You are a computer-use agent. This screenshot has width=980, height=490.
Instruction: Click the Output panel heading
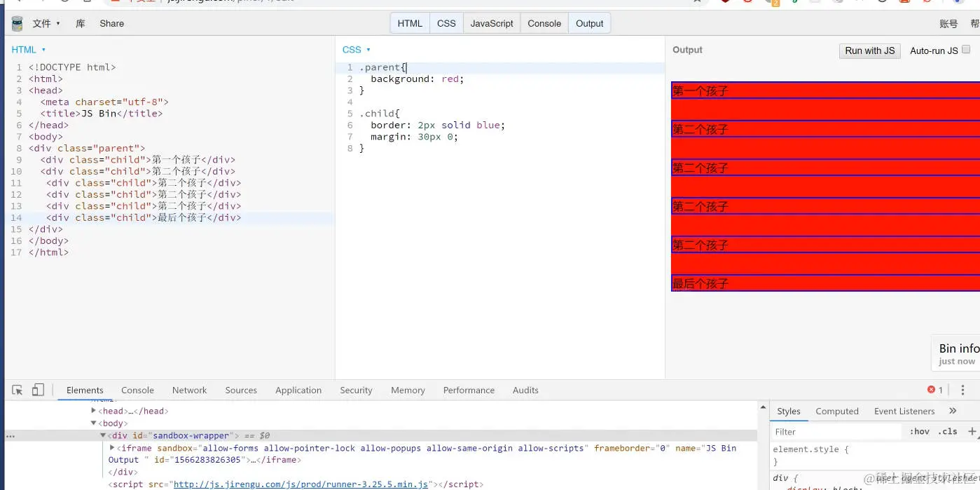pos(687,50)
